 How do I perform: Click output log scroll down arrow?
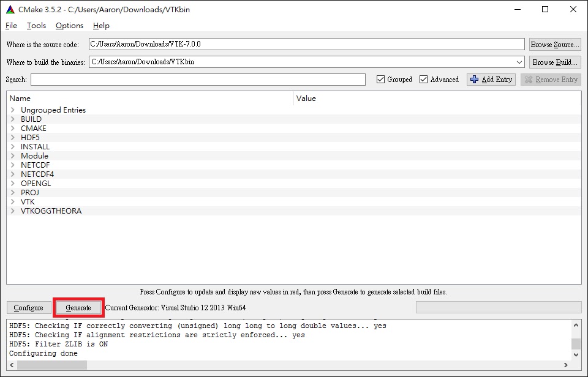[576, 354]
